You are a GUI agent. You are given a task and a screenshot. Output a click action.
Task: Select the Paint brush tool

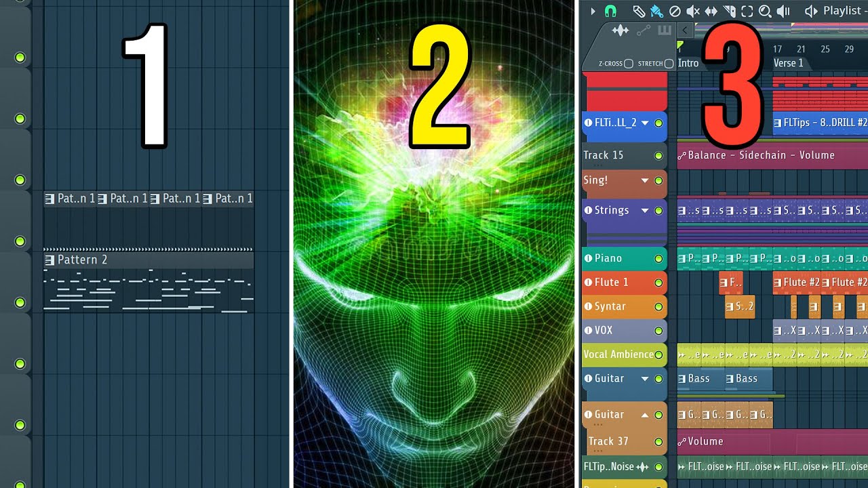[x=656, y=11]
